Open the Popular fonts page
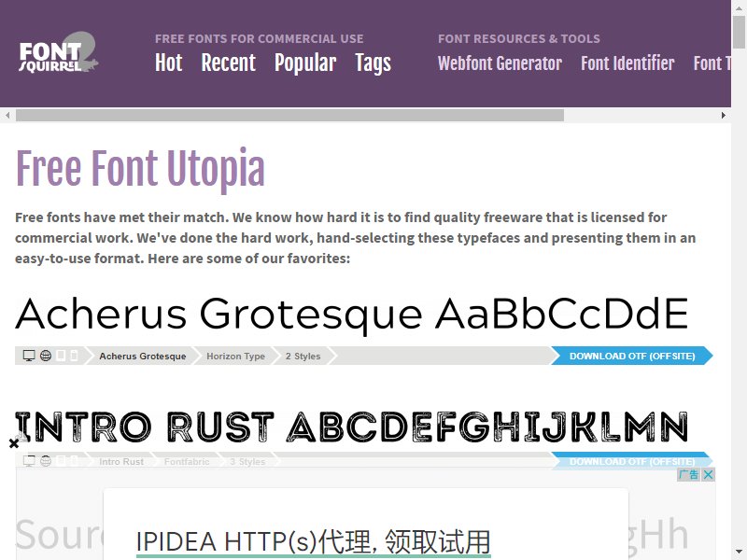The width and height of the screenshot is (747, 560). click(305, 63)
